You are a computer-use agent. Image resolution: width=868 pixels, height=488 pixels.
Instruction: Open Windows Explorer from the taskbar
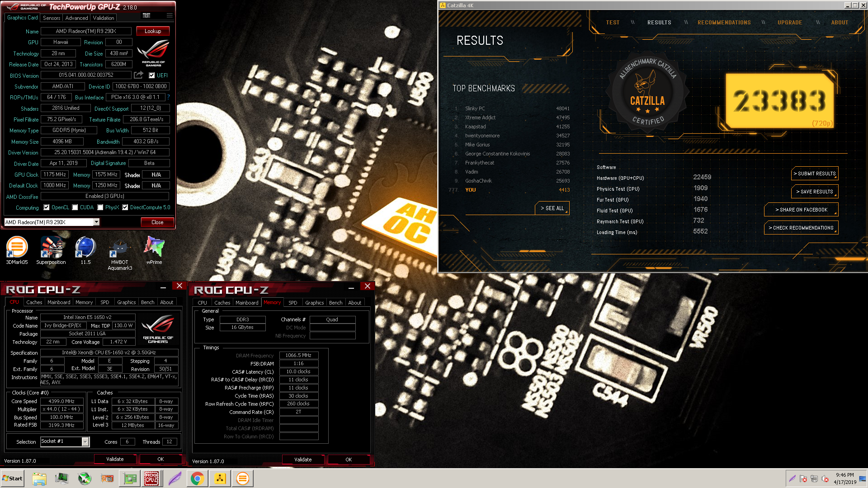39,479
